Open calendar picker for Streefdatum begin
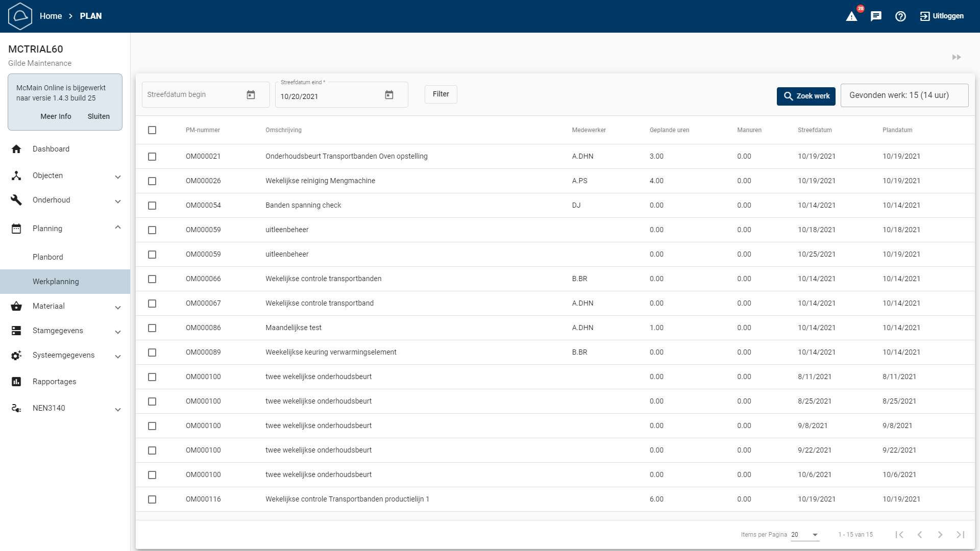This screenshot has height=551, width=980. [x=251, y=95]
